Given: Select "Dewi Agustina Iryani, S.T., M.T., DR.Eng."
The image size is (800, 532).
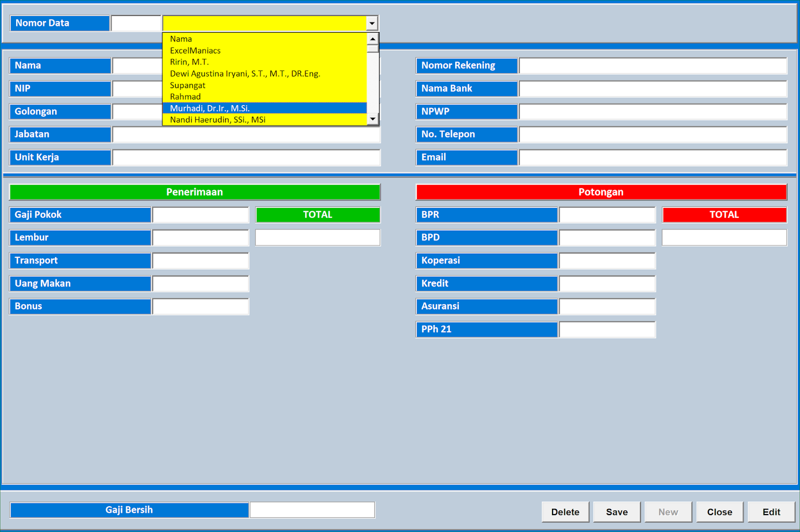Looking at the screenshot, I should coord(245,73).
